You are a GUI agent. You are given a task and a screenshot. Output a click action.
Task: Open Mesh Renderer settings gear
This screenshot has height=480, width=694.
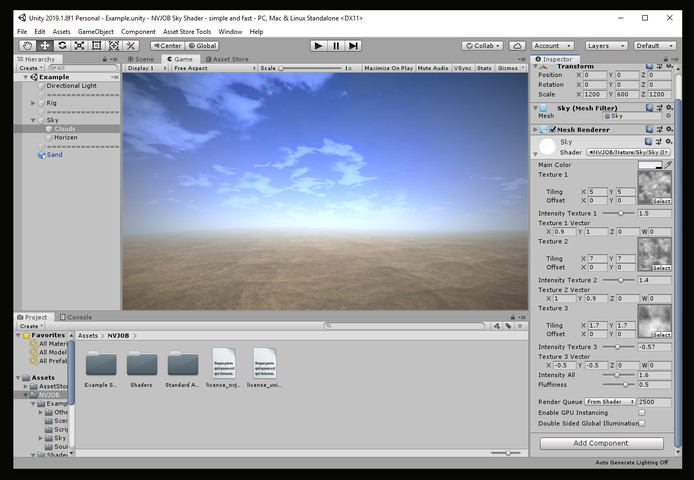pyautogui.click(x=669, y=129)
